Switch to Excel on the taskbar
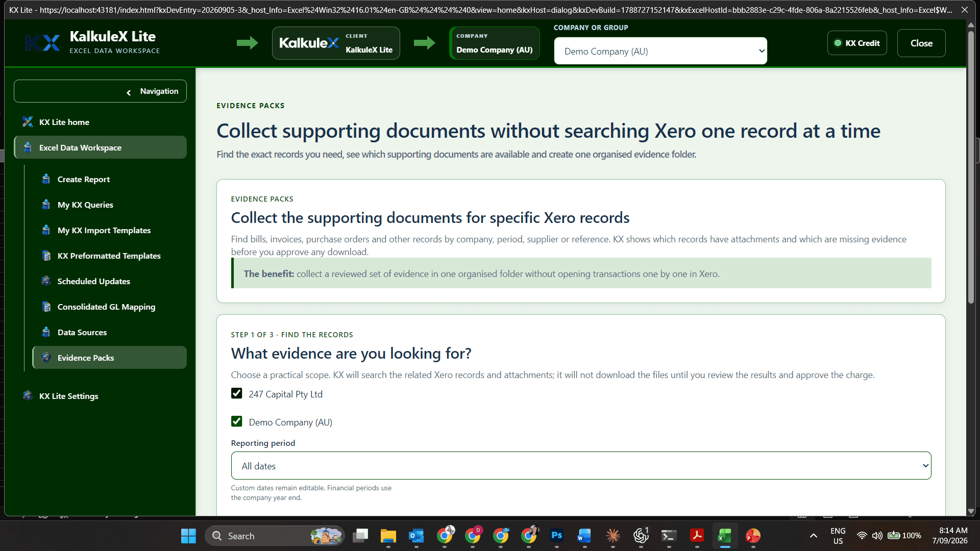 point(725,536)
